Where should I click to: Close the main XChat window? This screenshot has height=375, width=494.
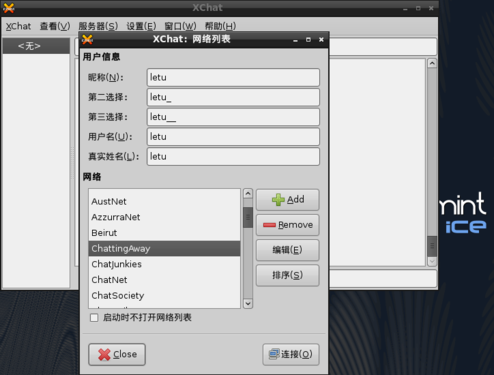point(431,8)
